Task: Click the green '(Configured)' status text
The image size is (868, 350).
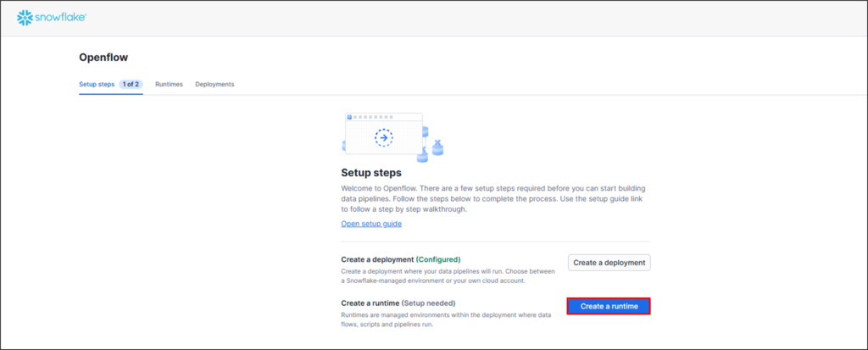Action: pos(438,259)
